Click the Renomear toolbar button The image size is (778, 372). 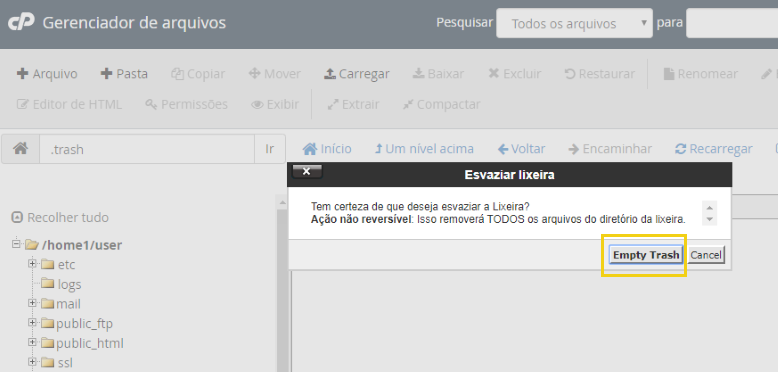[x=701, y=74]
